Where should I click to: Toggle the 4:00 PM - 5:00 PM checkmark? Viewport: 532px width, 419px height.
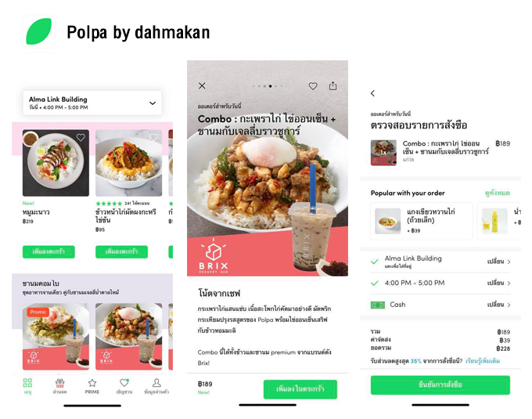(375, 284)
